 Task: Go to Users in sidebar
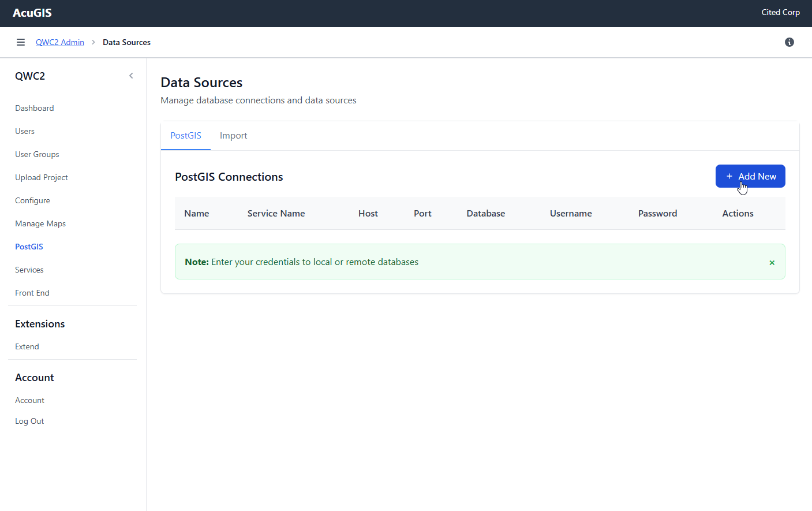pyautogui.click(x=25, y=131)
